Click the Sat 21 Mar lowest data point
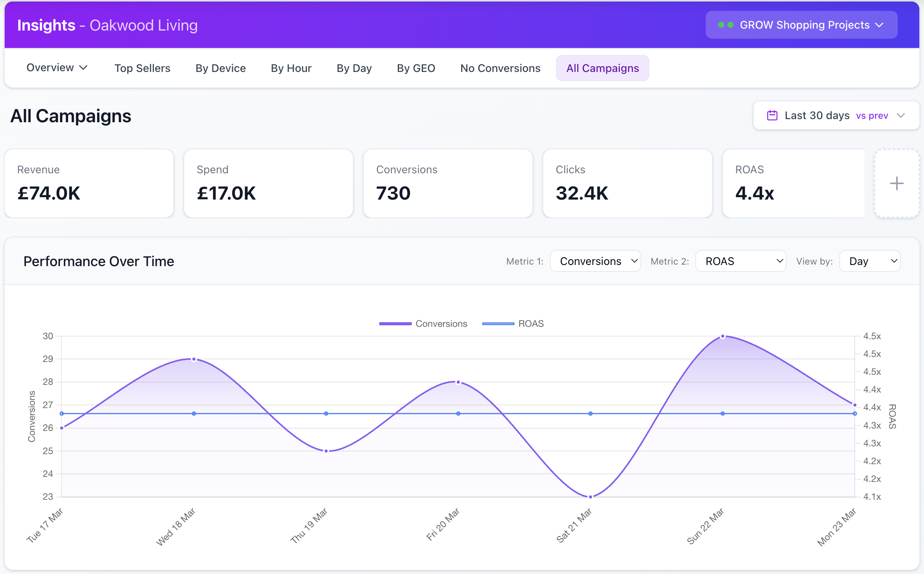The width and height of the screenshot is (924, 574). (590, 497)
